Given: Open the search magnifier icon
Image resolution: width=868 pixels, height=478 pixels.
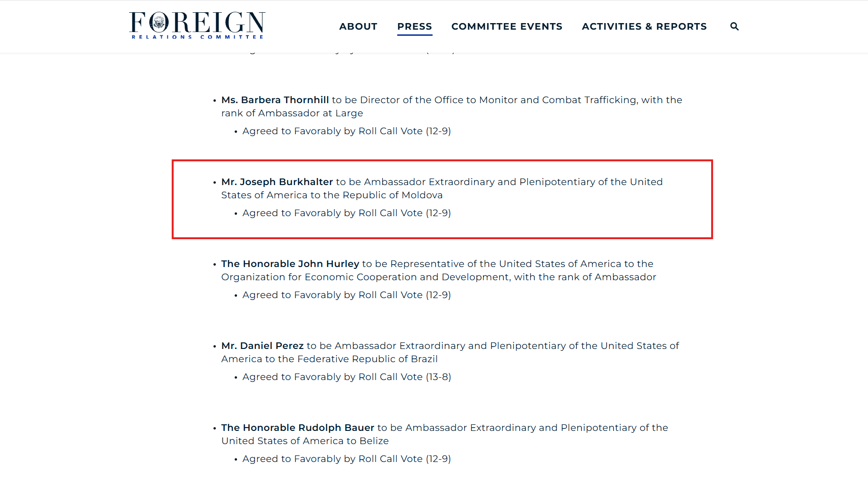Looking at the screenshot, I should (x=734, y=26).
